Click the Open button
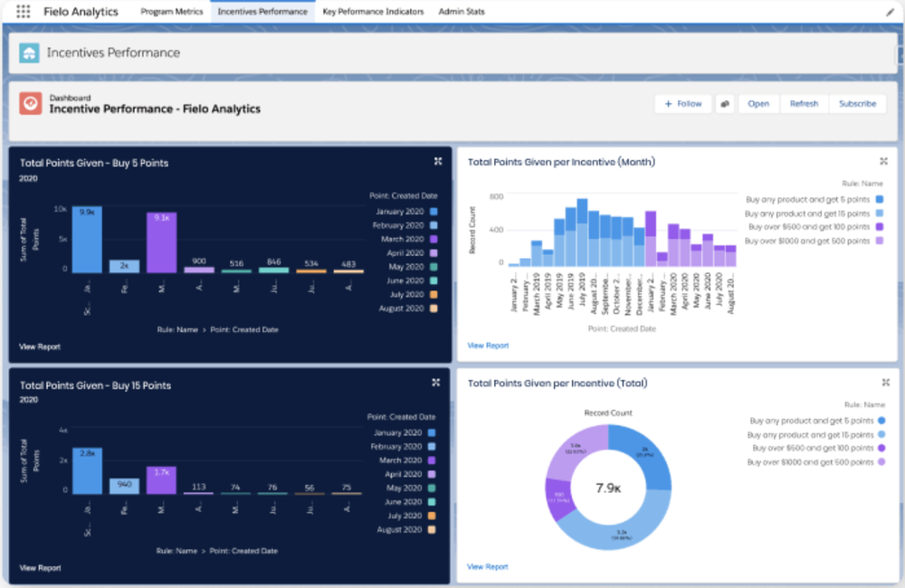 (x=758, y=104)
